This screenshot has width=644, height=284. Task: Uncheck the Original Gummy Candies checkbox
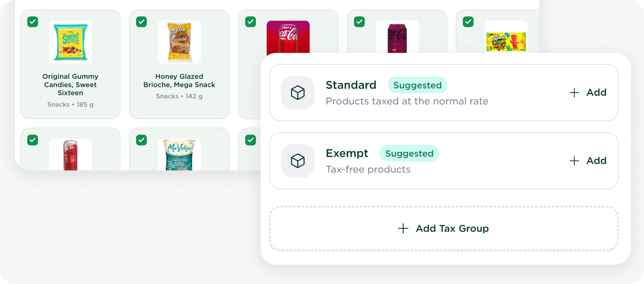[32, 22]
